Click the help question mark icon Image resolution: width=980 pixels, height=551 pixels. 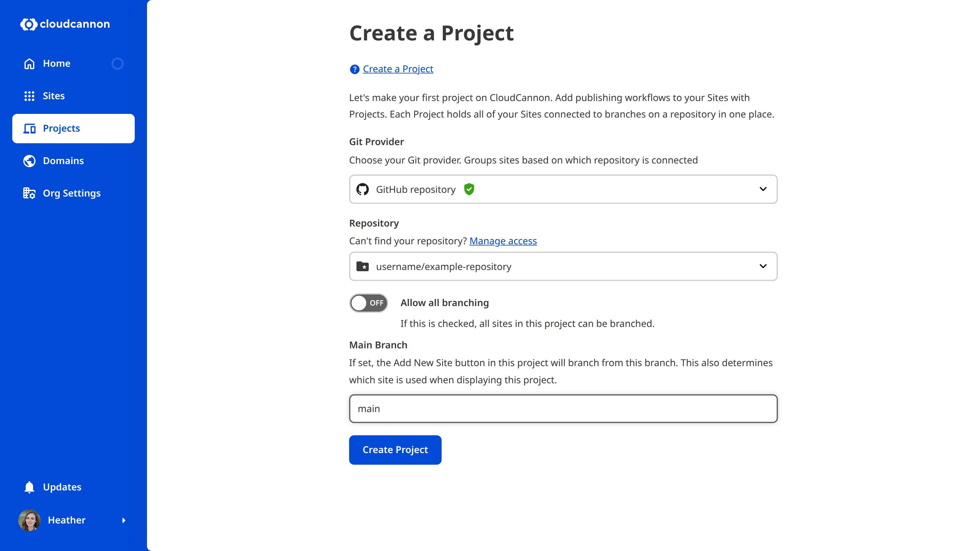(x=354, y=69)
